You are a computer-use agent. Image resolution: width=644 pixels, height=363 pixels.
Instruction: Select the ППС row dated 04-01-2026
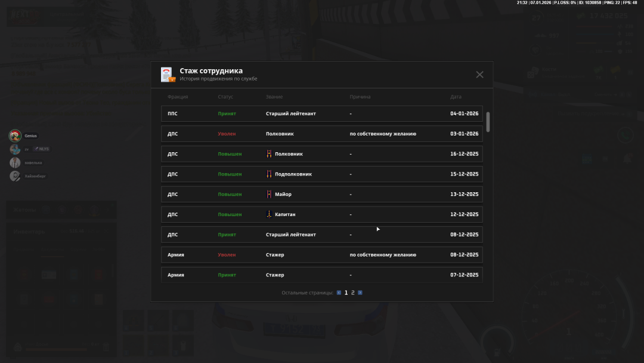tap(322, 113)
